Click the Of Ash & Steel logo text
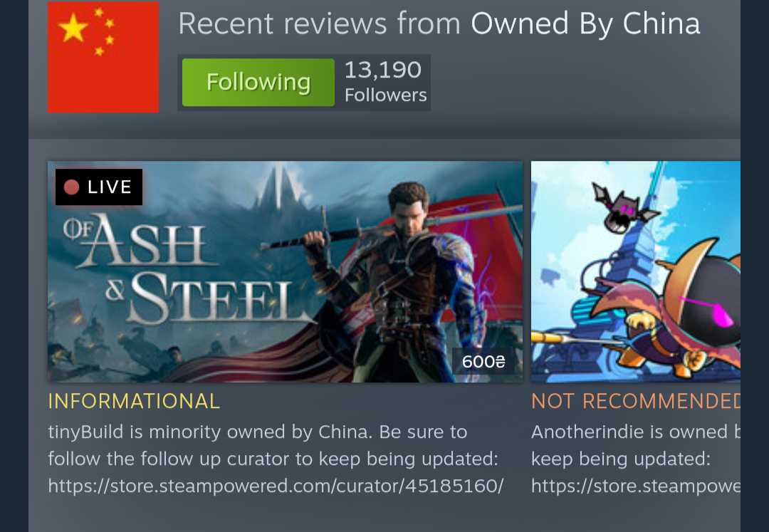 187,269
